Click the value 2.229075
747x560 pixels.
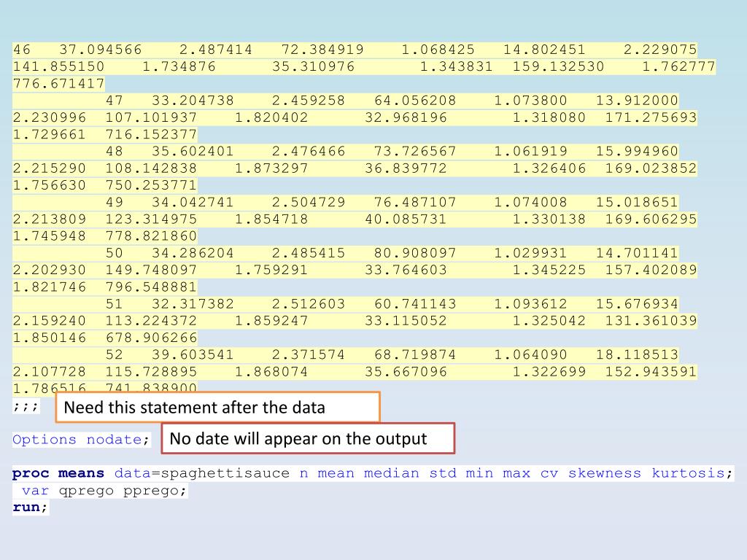pos(659,50)
